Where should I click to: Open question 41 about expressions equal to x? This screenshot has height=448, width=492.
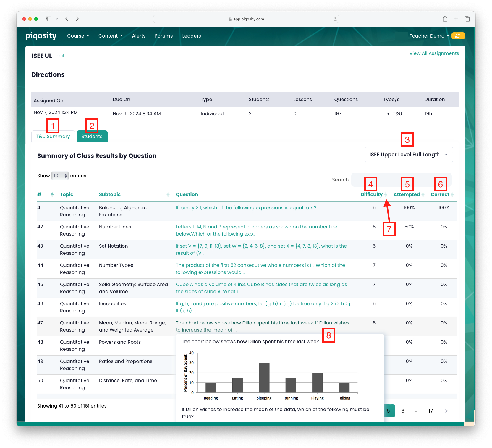[246, 208]
